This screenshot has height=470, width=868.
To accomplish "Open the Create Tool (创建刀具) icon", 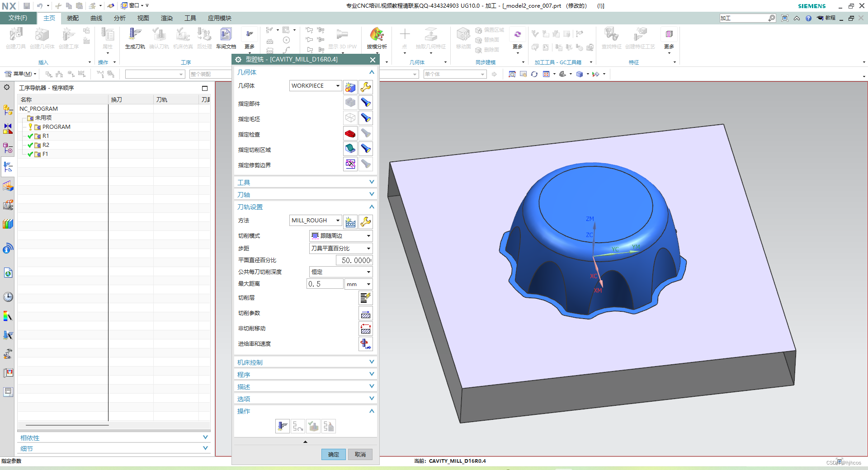I will click(x=16, y=38).
